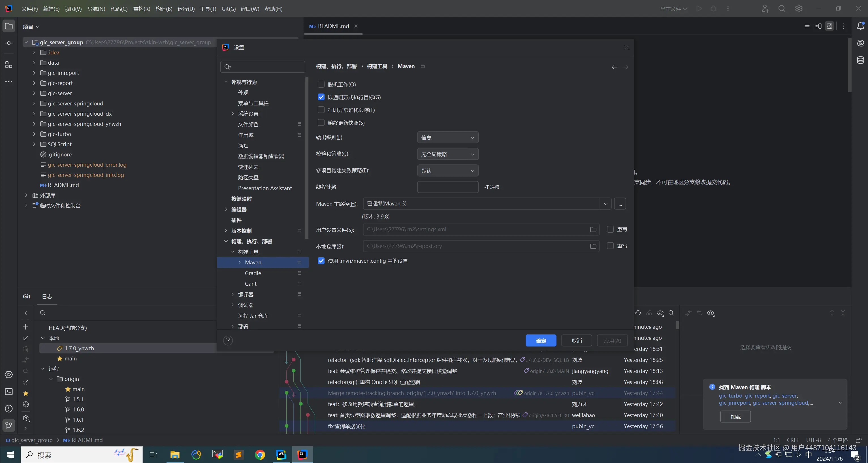Open the Database tool window icon

click(860, 60)
